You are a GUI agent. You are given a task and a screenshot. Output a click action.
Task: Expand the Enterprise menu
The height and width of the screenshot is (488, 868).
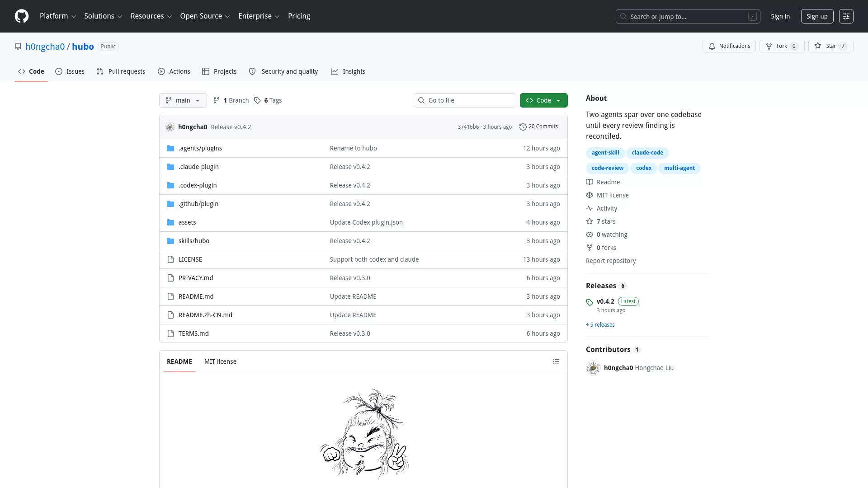(259, 16)
